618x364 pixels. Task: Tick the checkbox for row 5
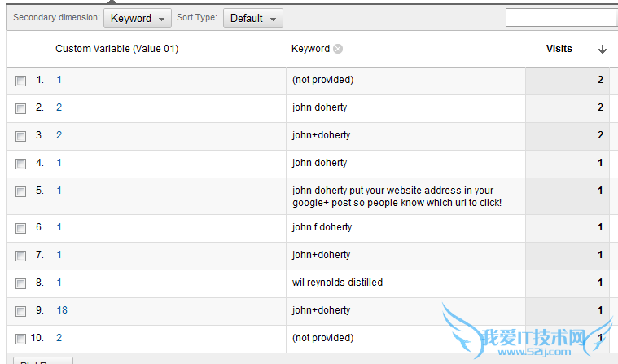click(21, 191)
